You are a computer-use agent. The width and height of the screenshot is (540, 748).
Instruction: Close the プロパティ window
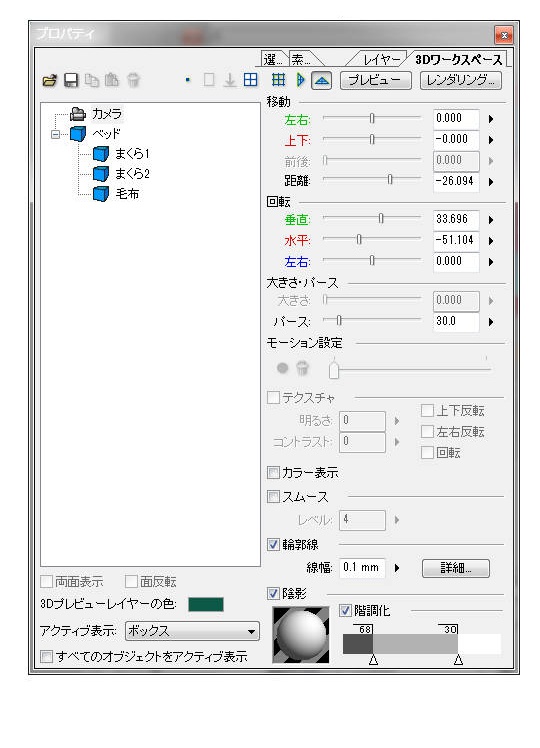coord(504,35)
